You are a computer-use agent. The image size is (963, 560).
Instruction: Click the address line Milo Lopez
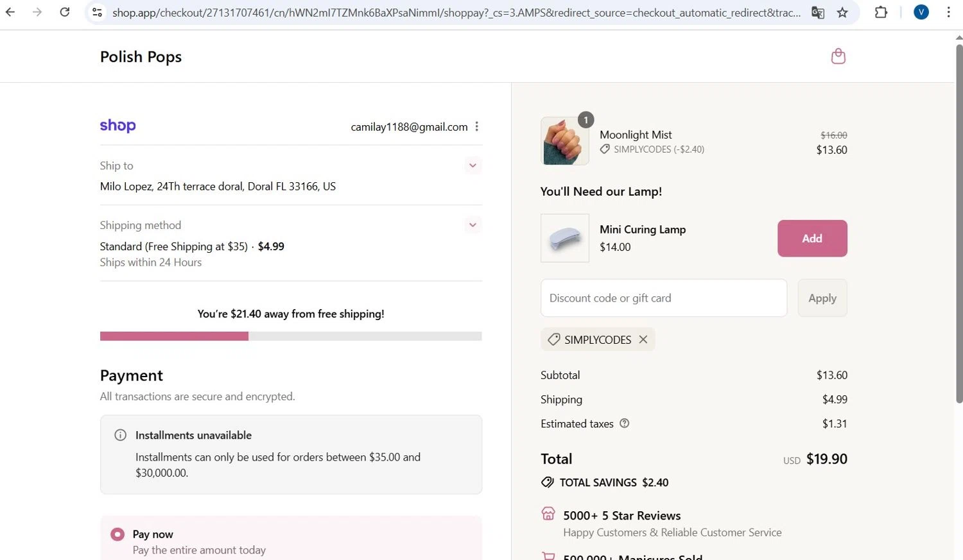pos(218,187)
